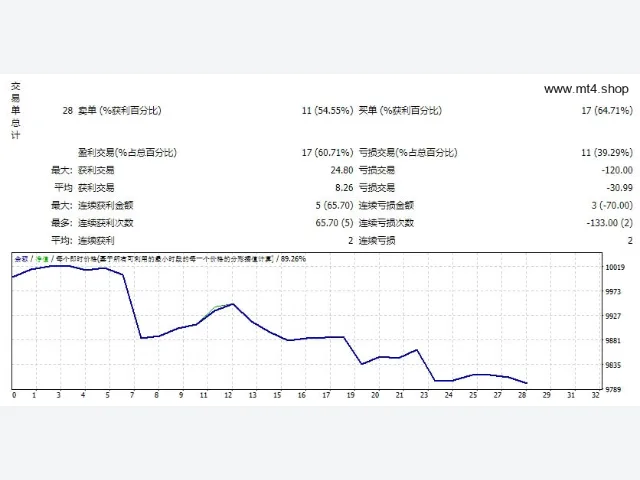The height and width of the screenshot is (480, 640).
Task: Click the y-axis label 9927
Action: [613, 316]
